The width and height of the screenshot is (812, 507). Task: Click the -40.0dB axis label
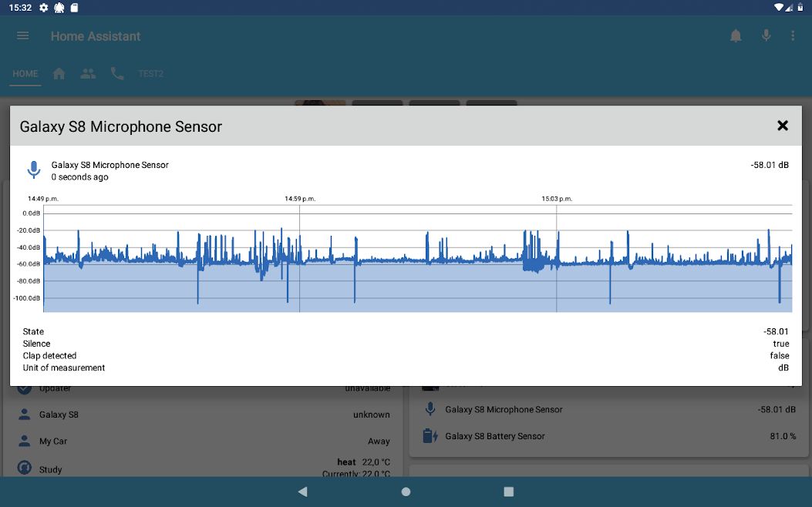[x=29, y=247]
